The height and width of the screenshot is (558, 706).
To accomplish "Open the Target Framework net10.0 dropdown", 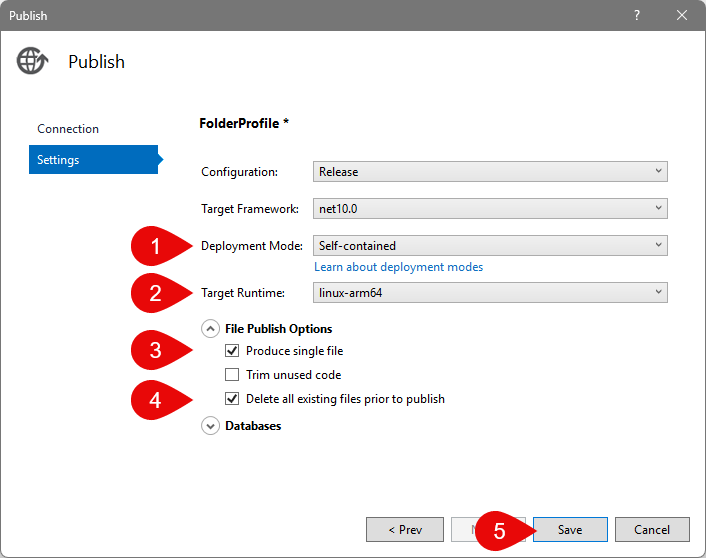I will pyautogui.click(x=490, y=208).
